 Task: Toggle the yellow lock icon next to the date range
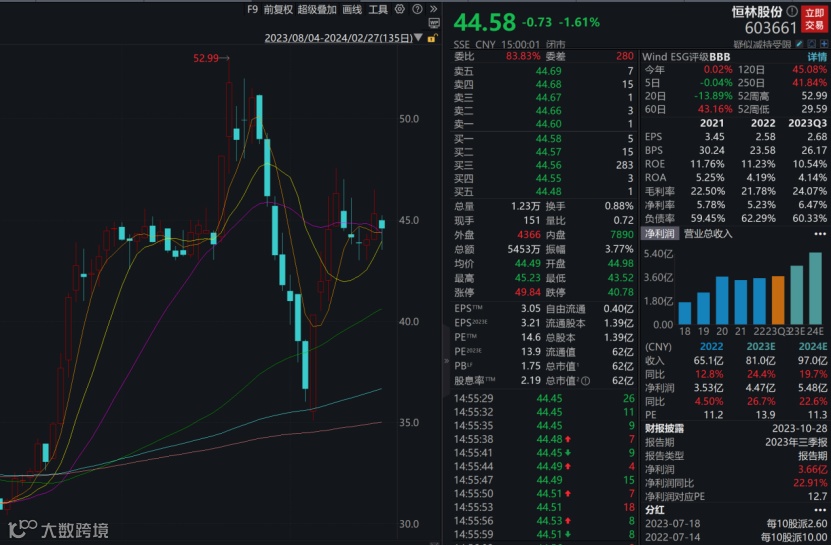[432, 38]
